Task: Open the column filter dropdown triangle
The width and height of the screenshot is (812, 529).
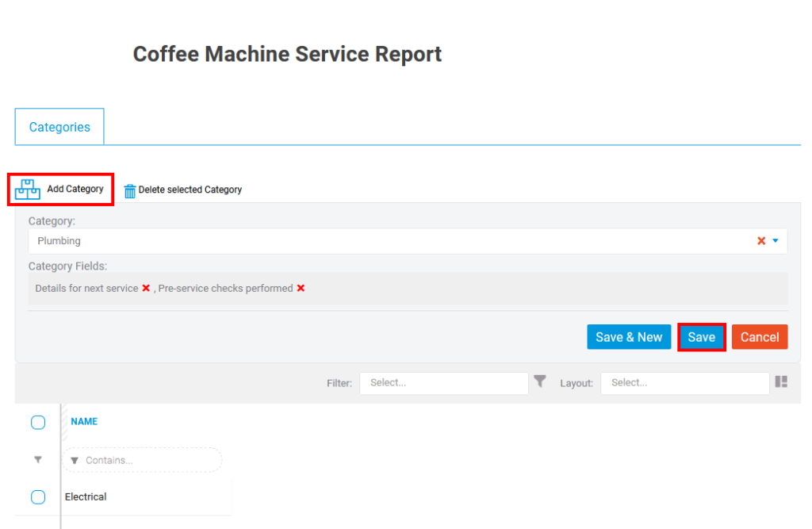Action: [x=38, y=460]
